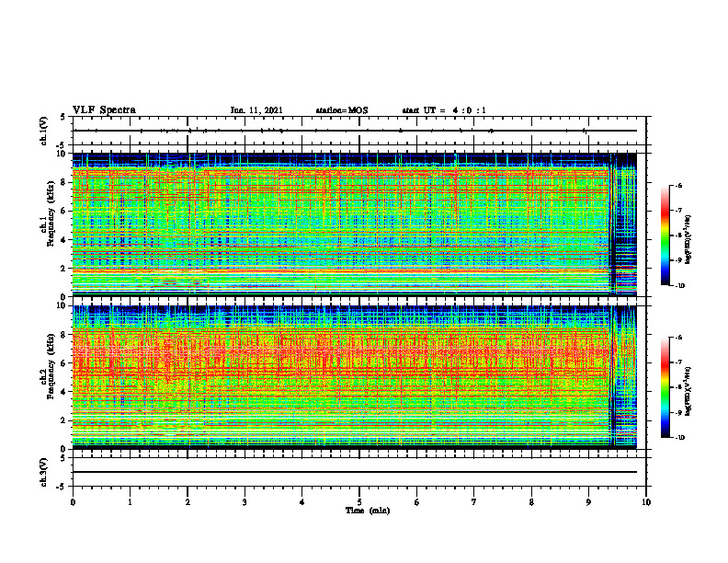Click the ch.1 color scale bar
Image resolution: width=728 pixels, height=563 pixels.
tap(665, 236)
